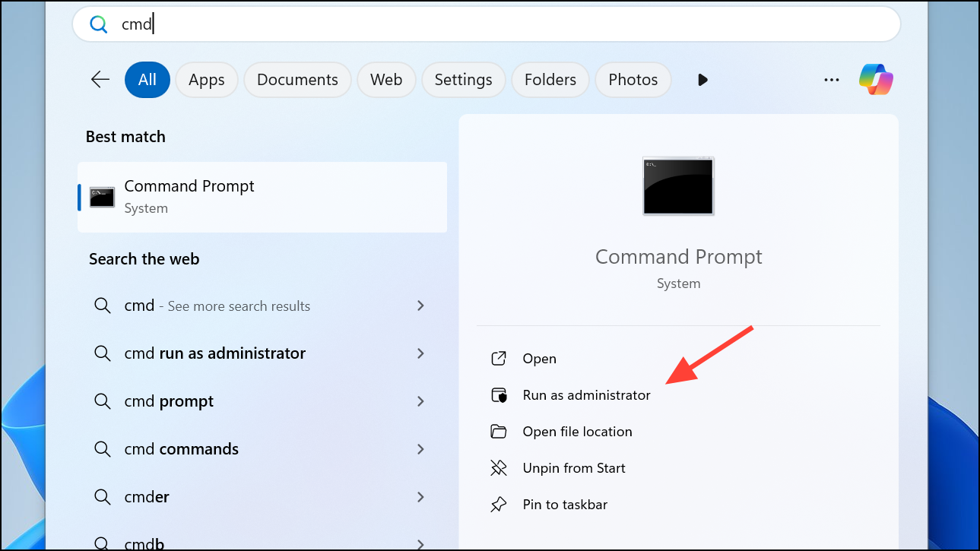
Task: Switch to the Web filter tab
Action: [x=386, y=80]
